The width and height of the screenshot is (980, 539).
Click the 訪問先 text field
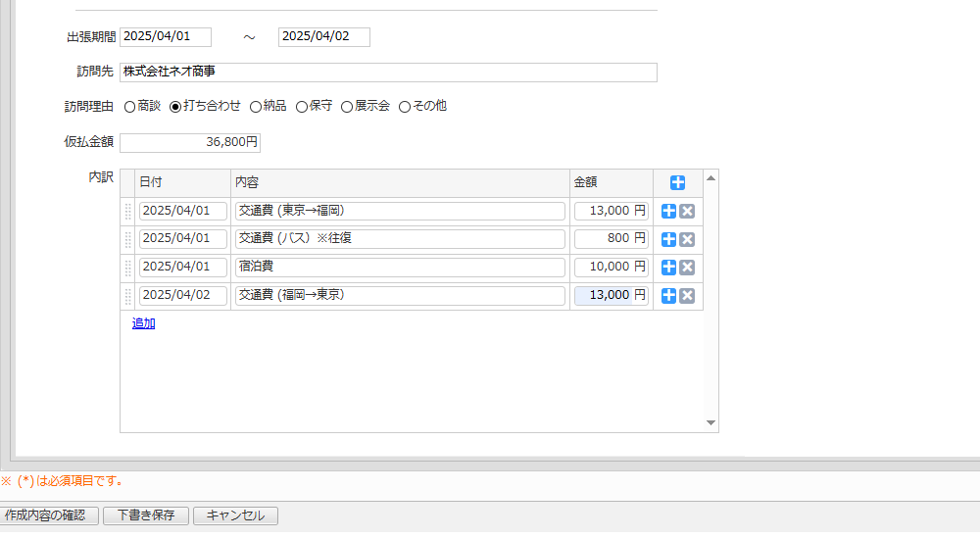[388, 73]
